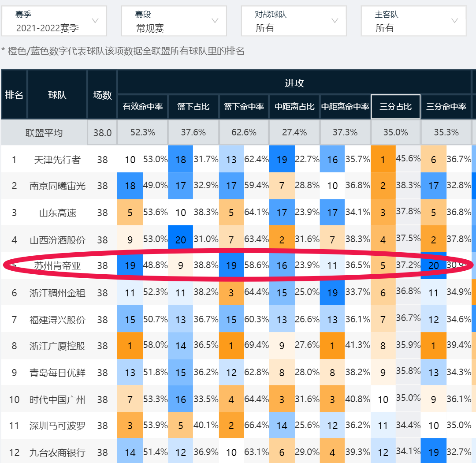Image resolution: width=476 pixels, height=463 pixels.
Task: Click 天津先行者 blue 中距离占比 rank 19 cell
Action: point(282,159)
